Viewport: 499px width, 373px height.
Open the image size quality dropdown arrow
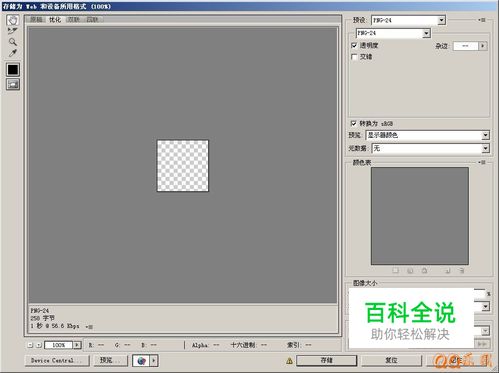(x=486, y=306)
